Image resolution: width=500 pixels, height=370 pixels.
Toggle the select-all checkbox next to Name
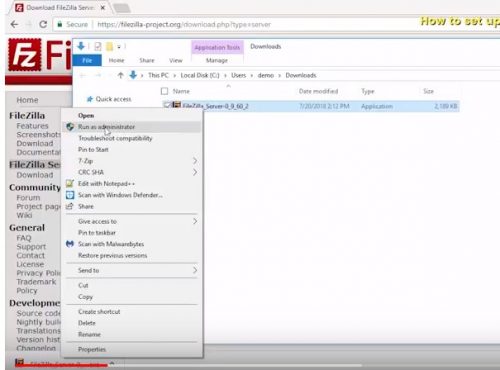coord(164,91)
